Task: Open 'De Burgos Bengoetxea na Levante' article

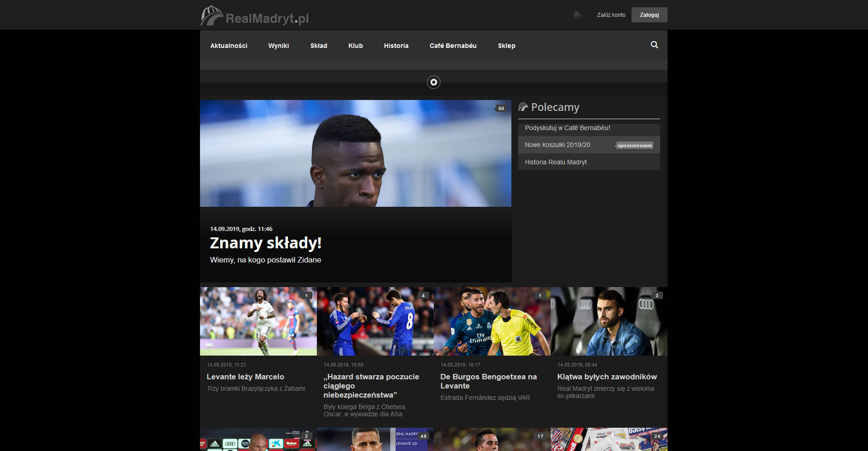Action: pyautogui.click(x=488, y=381)
